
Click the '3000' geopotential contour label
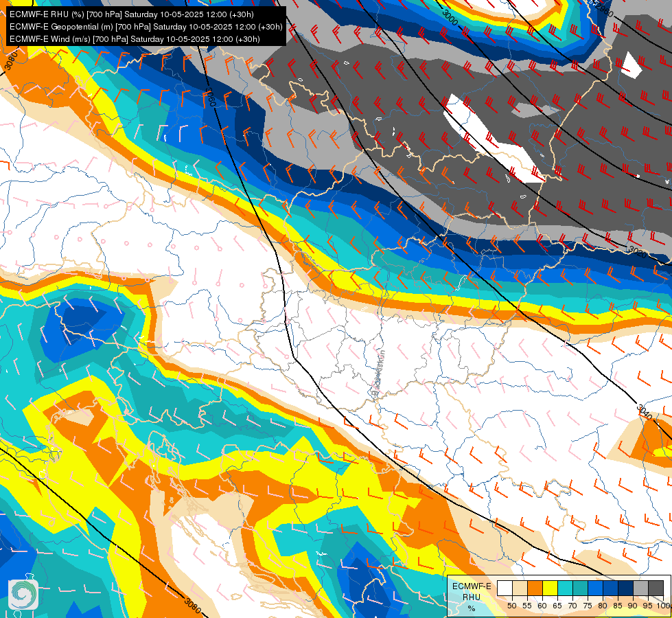(450, 16)
